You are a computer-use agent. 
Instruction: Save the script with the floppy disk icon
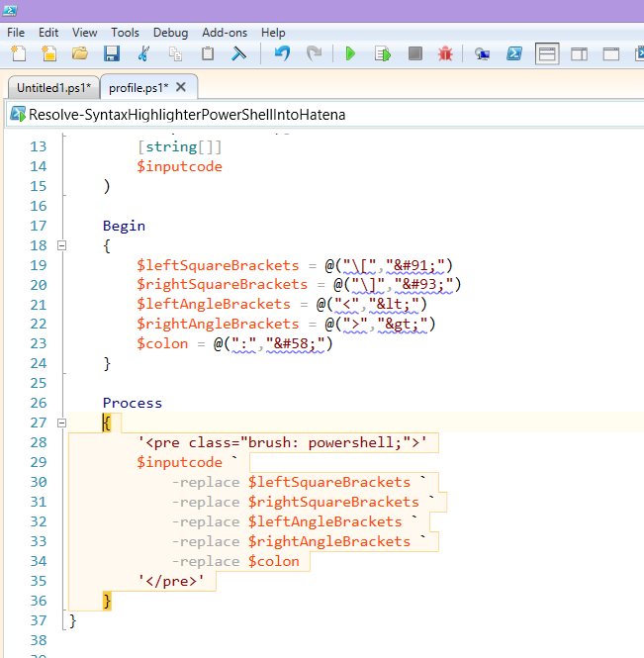112,53
